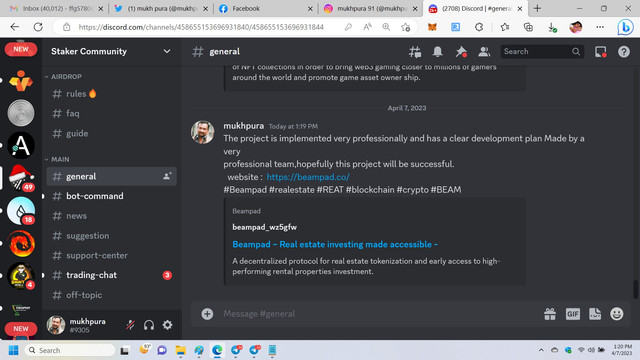Viewport: 640px width, 360px height.
Task: Open the black A logo server
Action: (21, 145)
